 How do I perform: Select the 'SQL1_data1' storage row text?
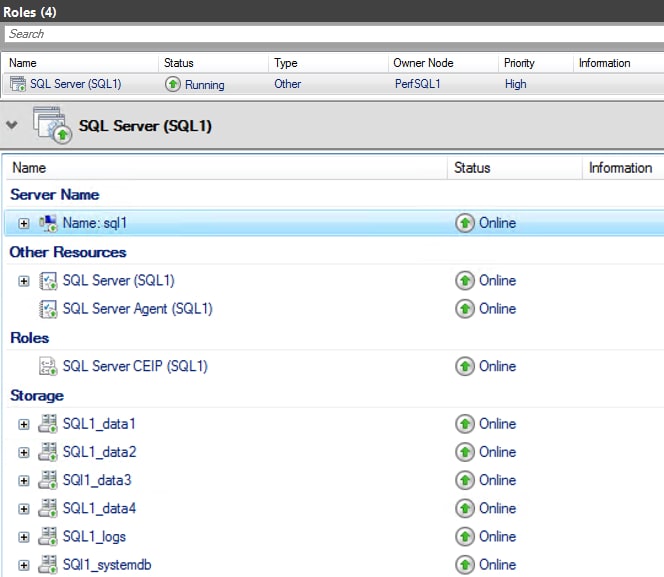point(99,424)
